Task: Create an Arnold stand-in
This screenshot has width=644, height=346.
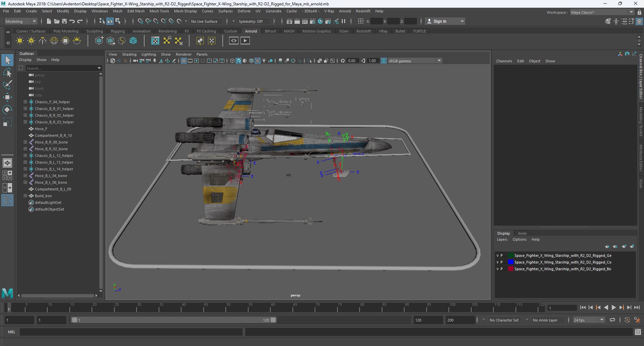Action: tap(99, 41)
